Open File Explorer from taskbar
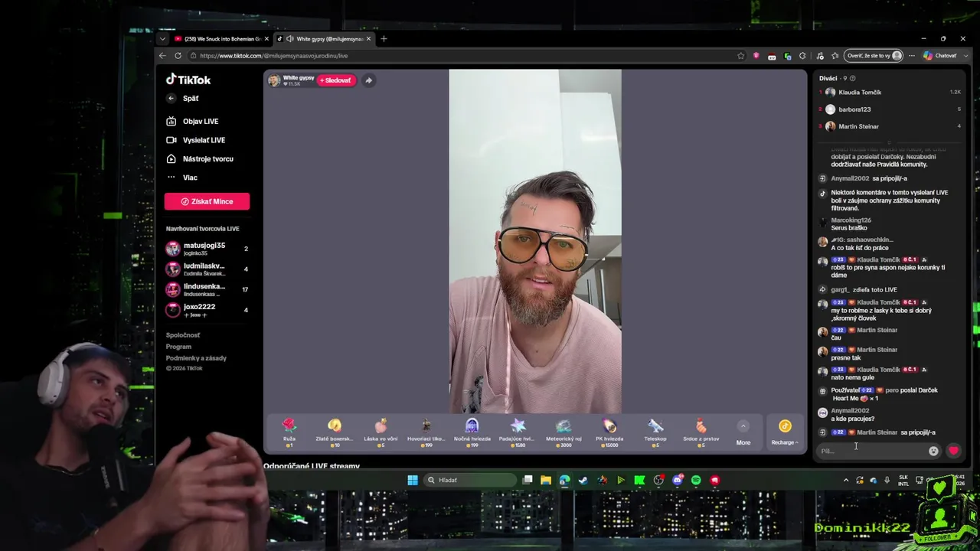The image size is (980, 551). 546,480
